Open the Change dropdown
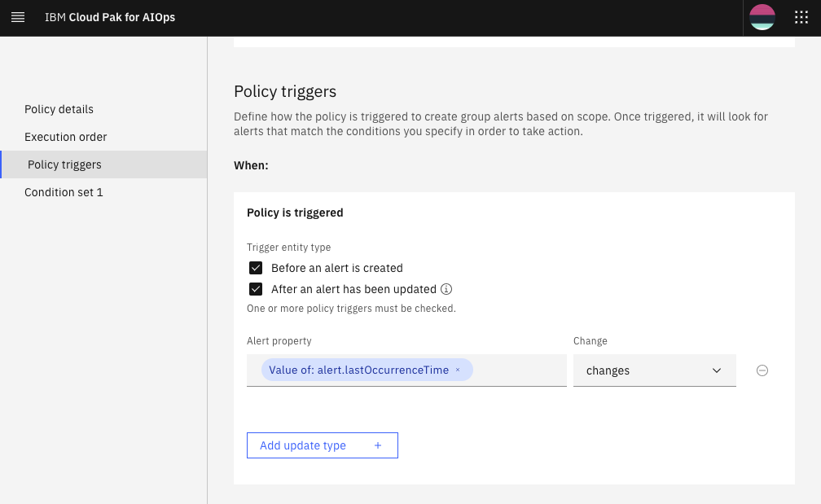 [655, 370]
